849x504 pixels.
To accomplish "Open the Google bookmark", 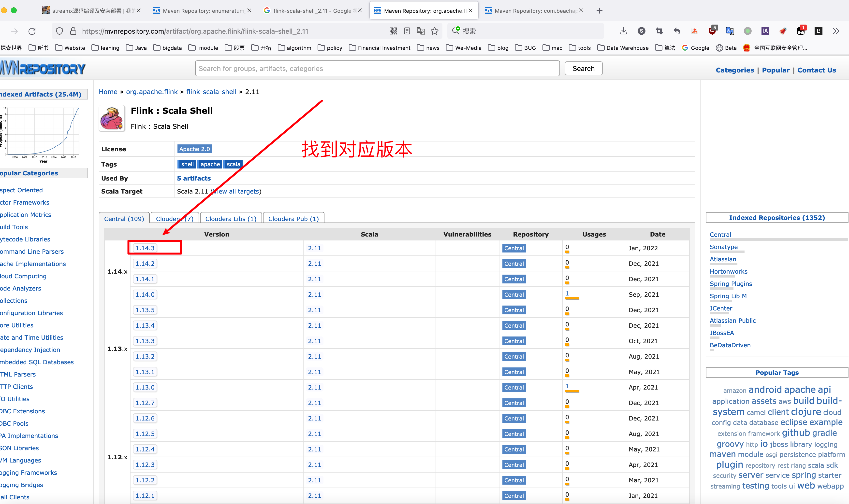I will tap(695, 48).
